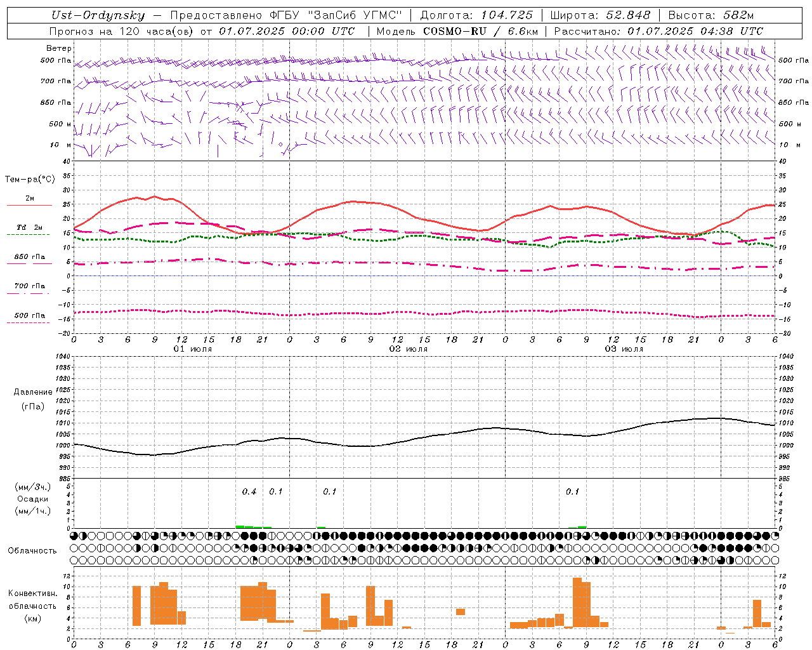Click the pink dotted 500 гПа legend line
812x650 pixels.
(28, 322)
